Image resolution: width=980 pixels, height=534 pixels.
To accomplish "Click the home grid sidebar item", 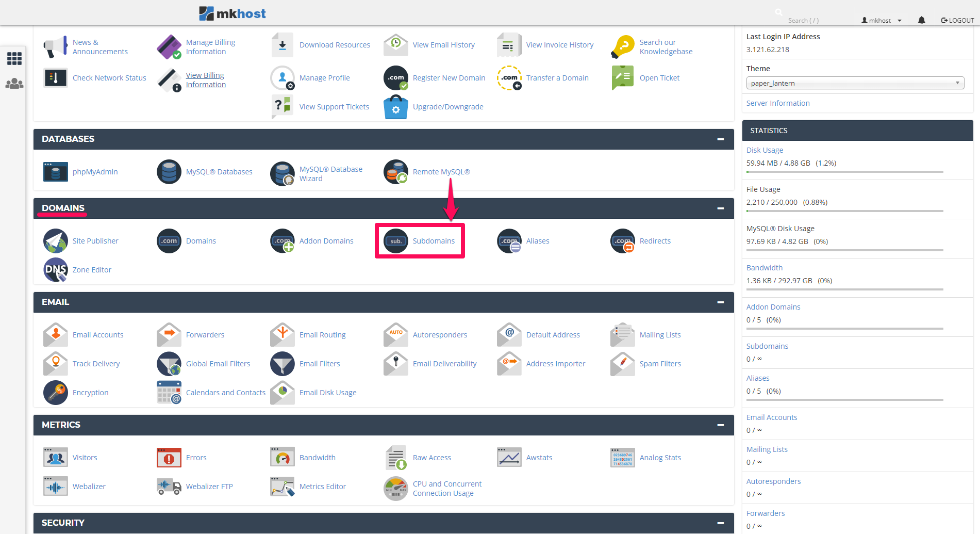I will (x=14, y=58).
